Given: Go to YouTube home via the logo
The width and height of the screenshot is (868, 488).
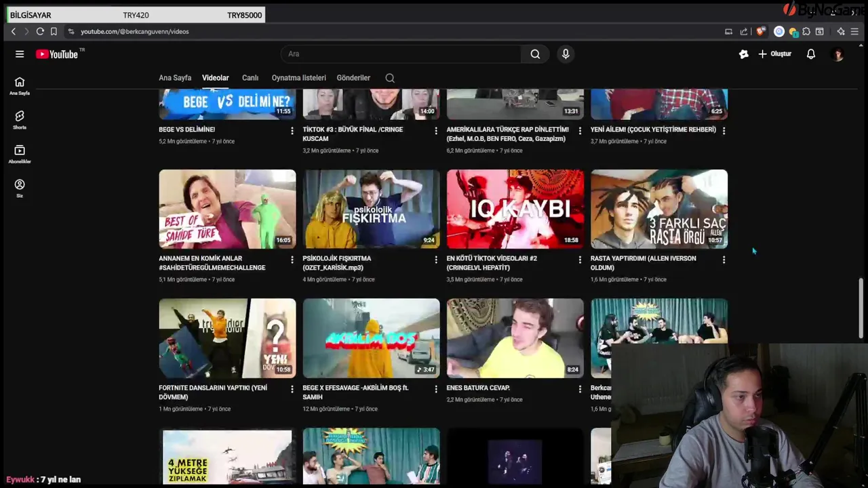Looking at the screenshot, I should (x=58, y=54).
